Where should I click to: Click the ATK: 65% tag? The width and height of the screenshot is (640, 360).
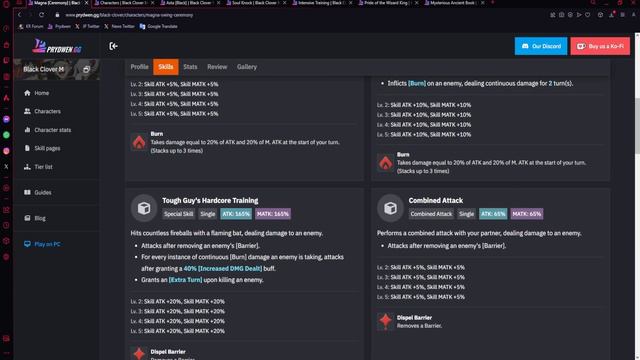(493, 214)
